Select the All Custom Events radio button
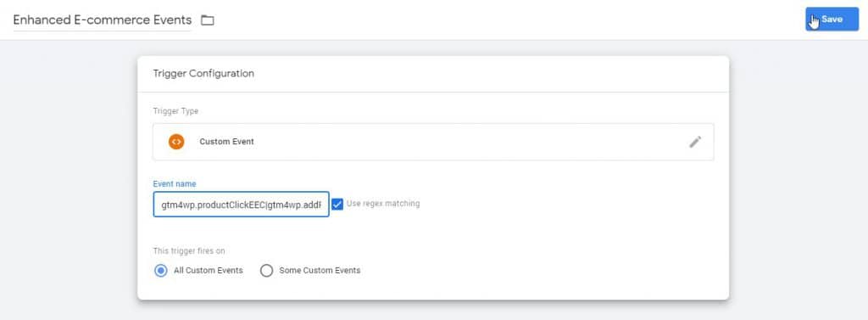 point(160,271)
